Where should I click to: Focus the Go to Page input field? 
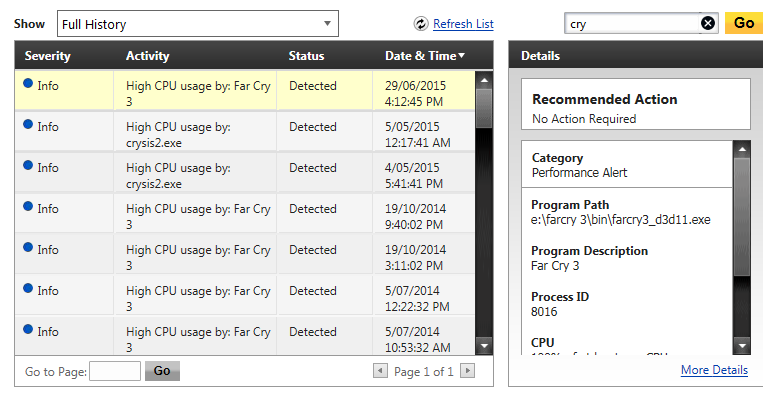115,371
